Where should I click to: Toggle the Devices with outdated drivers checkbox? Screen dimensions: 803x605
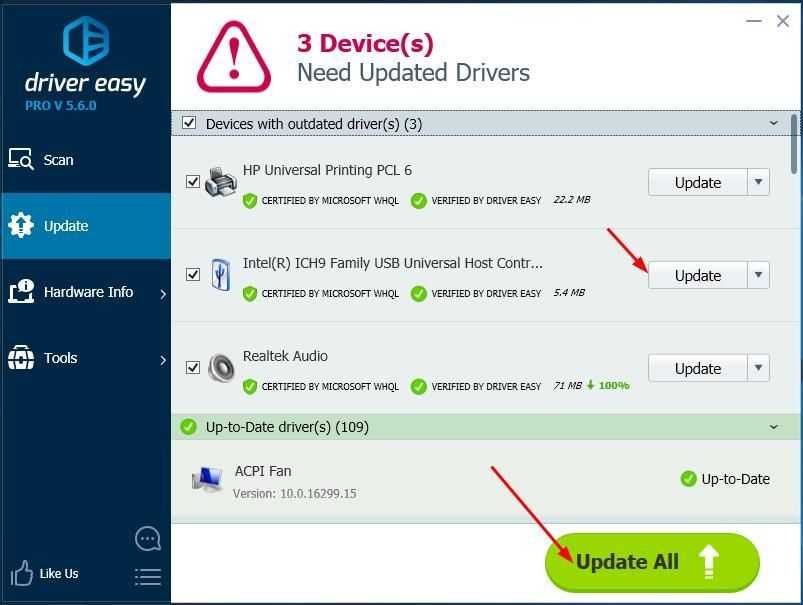tap(189, 122)
